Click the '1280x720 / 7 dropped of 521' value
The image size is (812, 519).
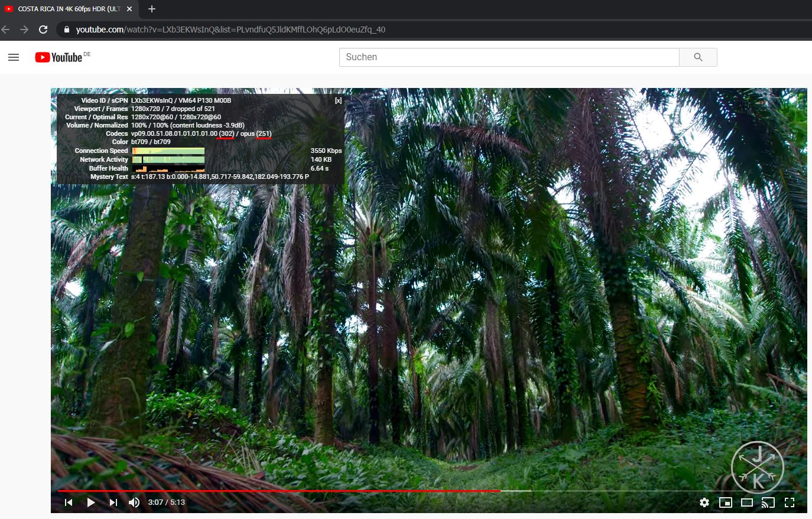pyautogui.click(x=173, y=109)
